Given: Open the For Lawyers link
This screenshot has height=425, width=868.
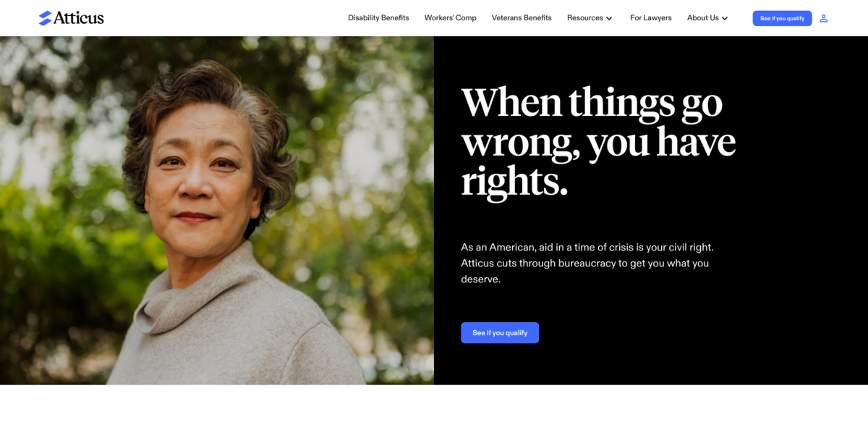Looking at the screenshot, I should click(x=650, y=18).
